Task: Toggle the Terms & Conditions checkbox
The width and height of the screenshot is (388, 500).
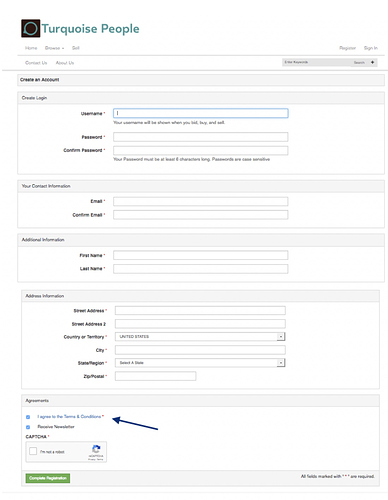Action: tap(28, 417)
